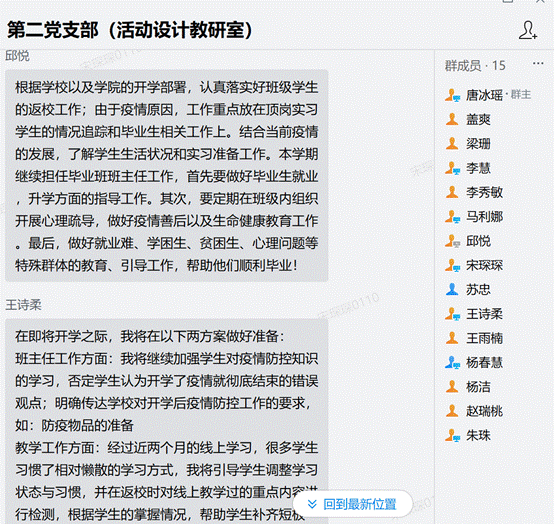Click 回到最新位置 button
The width and height of the screenshot is (554, 524).
click(353, 504)
